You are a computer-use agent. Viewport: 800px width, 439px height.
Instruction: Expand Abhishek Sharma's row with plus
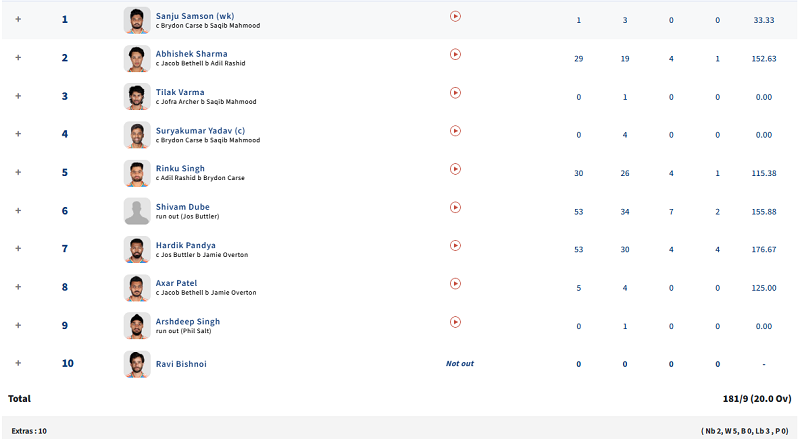click(18, 58)
